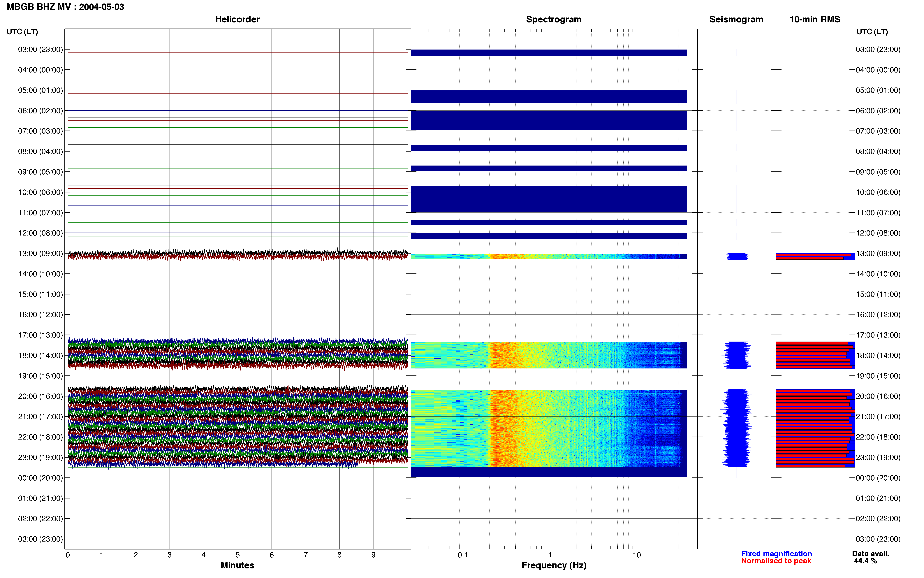Select the Helicorder panel heading

237,19
